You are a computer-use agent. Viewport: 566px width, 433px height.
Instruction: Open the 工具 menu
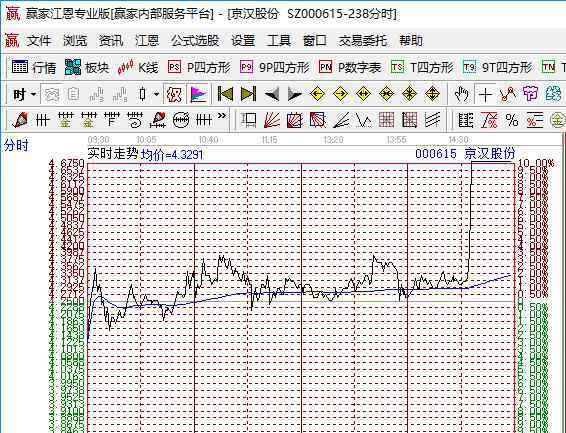click(x=279, y=40)
